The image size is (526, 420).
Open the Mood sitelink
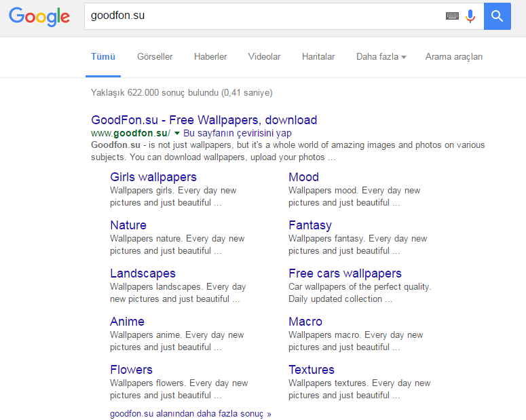coord(303,177)
